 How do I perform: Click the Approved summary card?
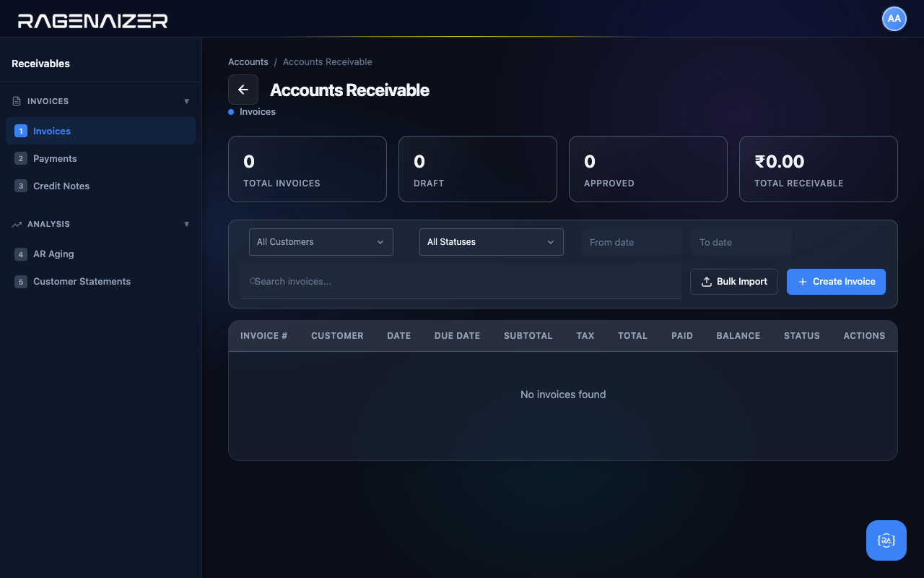648,169
